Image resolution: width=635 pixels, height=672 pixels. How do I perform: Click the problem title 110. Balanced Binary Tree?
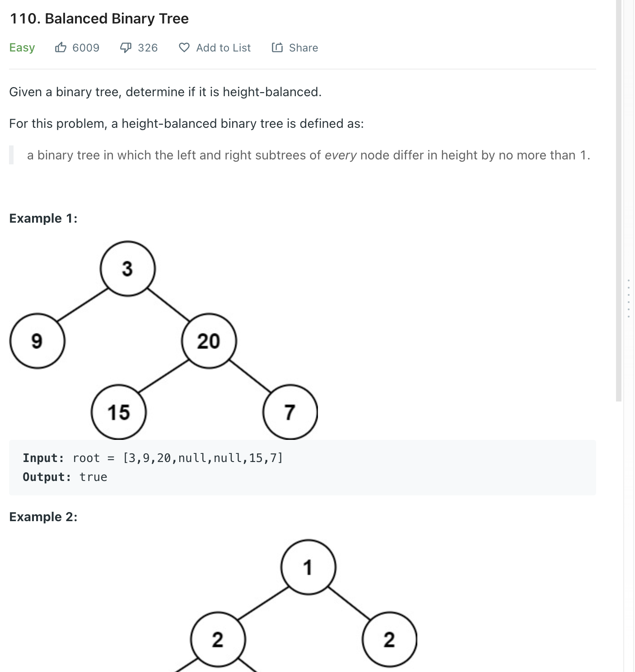pos(99,19)
